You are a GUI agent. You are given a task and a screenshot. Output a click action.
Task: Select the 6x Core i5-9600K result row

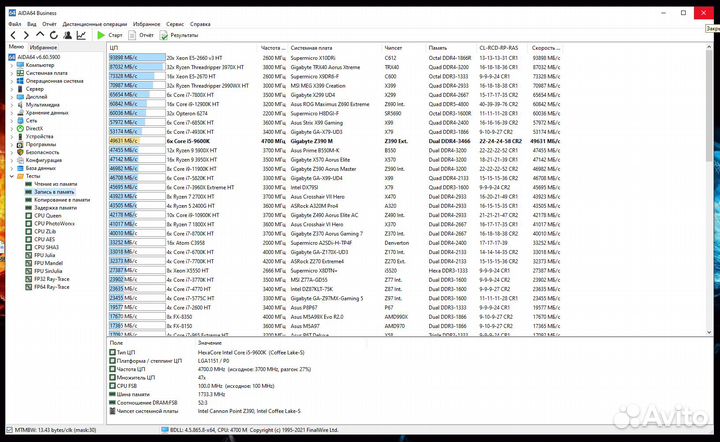(334, 141)
